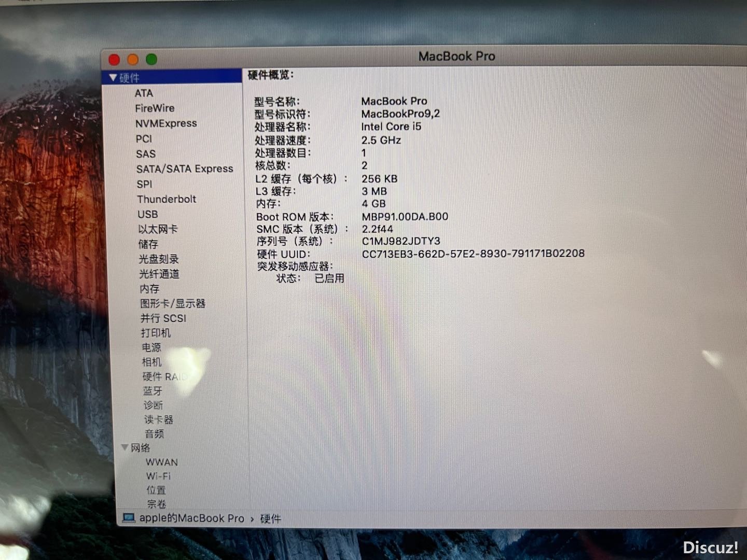Select 光纤通道 in the sidebar

[x=159, y=274]
